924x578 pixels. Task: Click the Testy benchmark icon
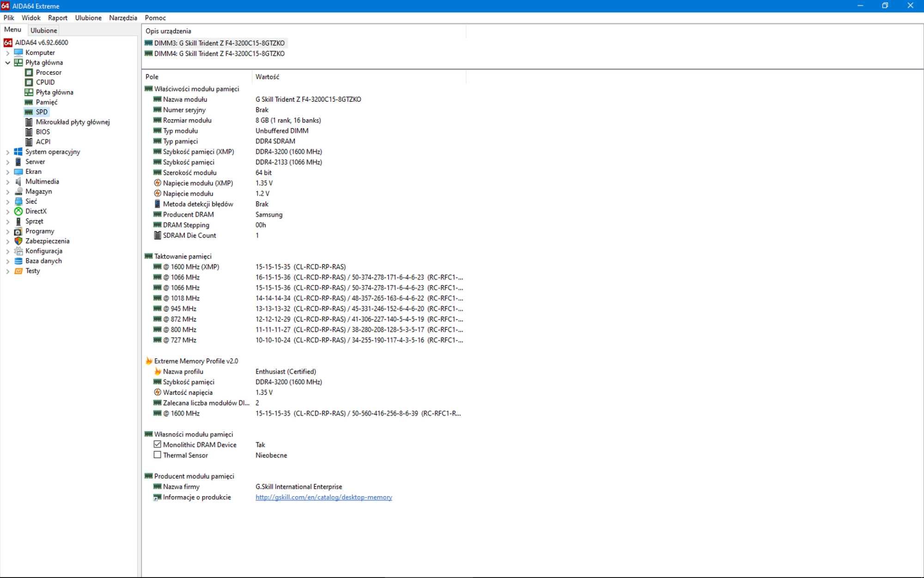coord(18,271)
